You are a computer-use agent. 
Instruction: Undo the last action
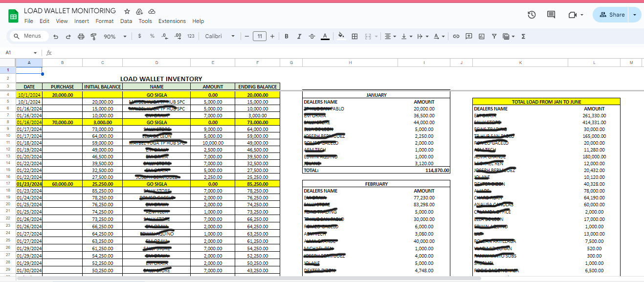coord(56,36)
